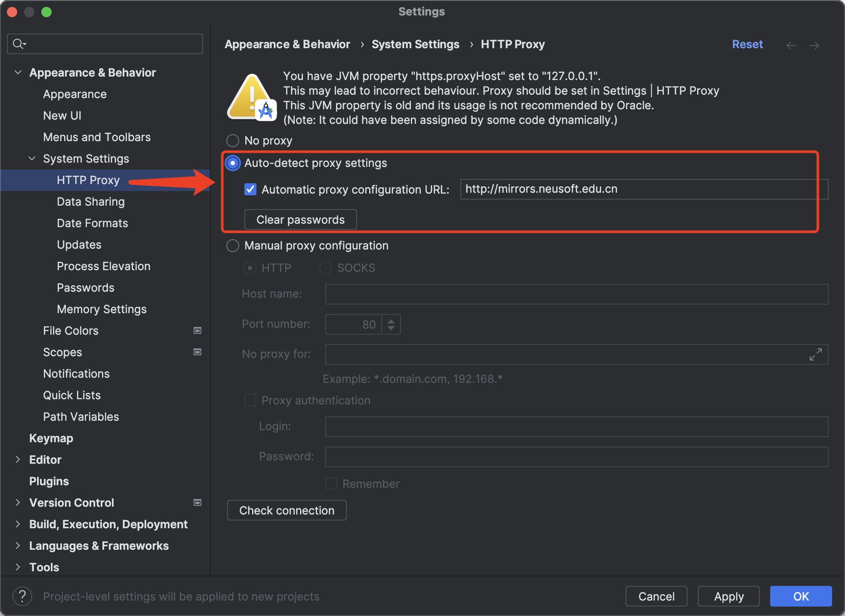Click the Clear passwords button

tap(300, 220)
